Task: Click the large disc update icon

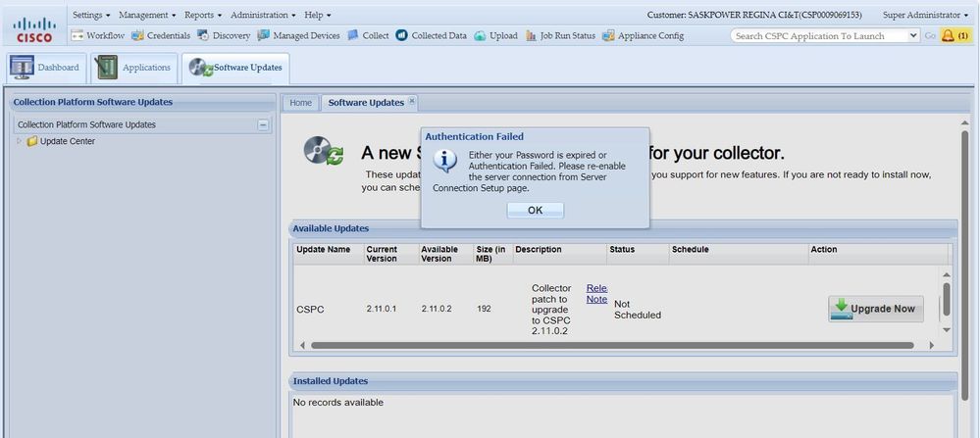Action: coord(323,150)
